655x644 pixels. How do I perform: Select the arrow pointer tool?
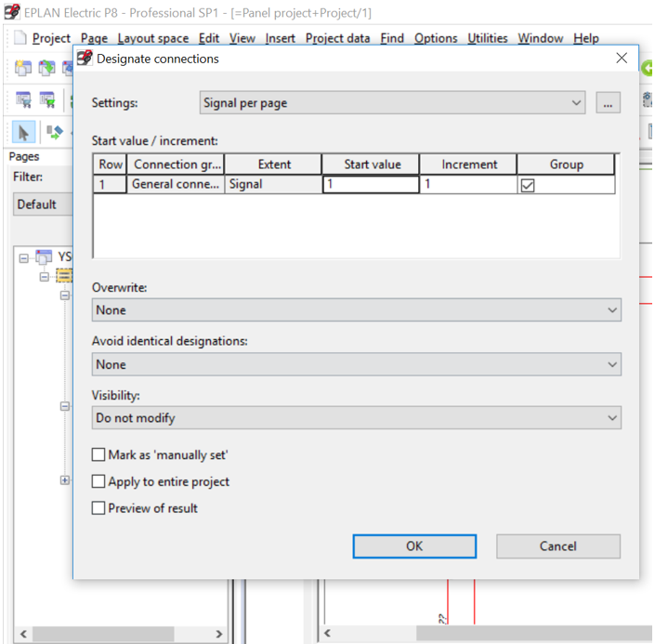23,133
